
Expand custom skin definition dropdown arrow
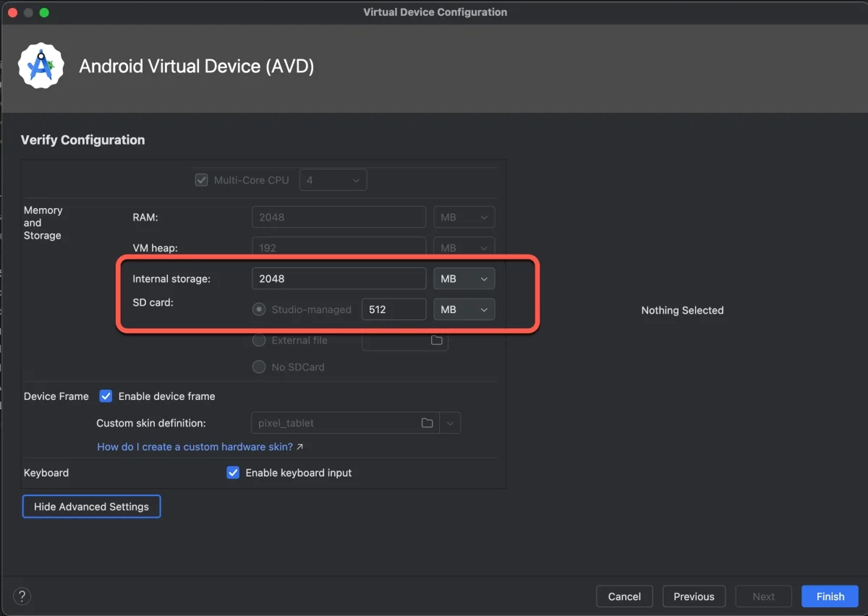pyautogui.click(x=451, y=423)
